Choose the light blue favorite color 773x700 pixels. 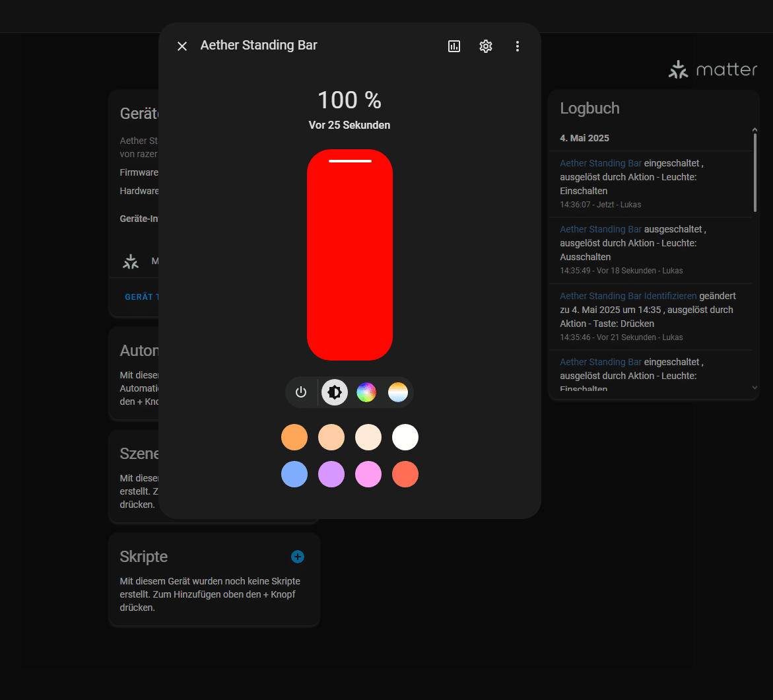pyautogui.click(x=294, y=474)
